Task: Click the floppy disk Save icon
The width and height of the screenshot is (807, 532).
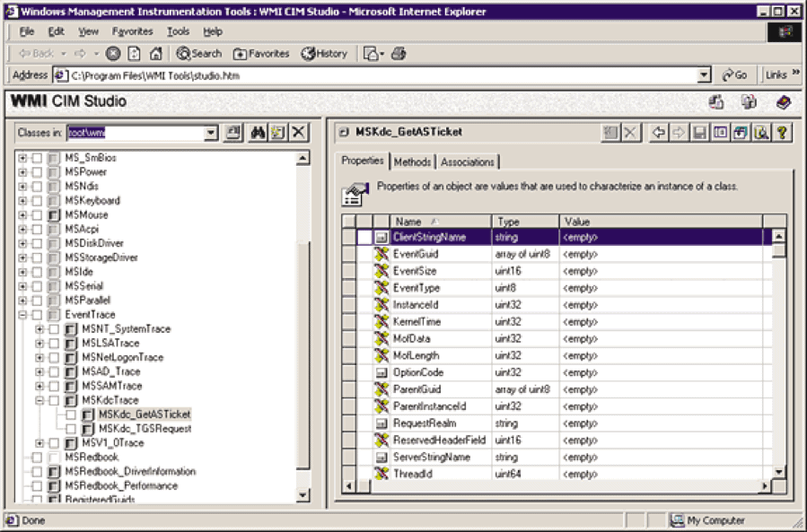Action: coord(699,133)
